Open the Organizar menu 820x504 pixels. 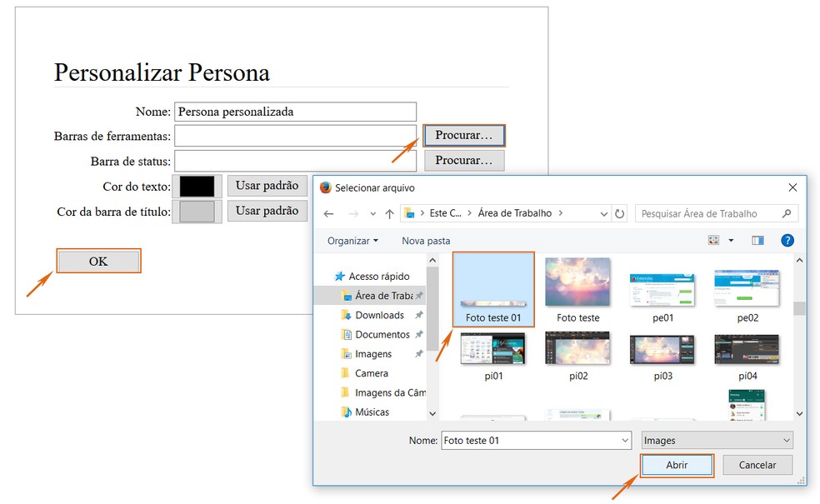coord(352,241)
